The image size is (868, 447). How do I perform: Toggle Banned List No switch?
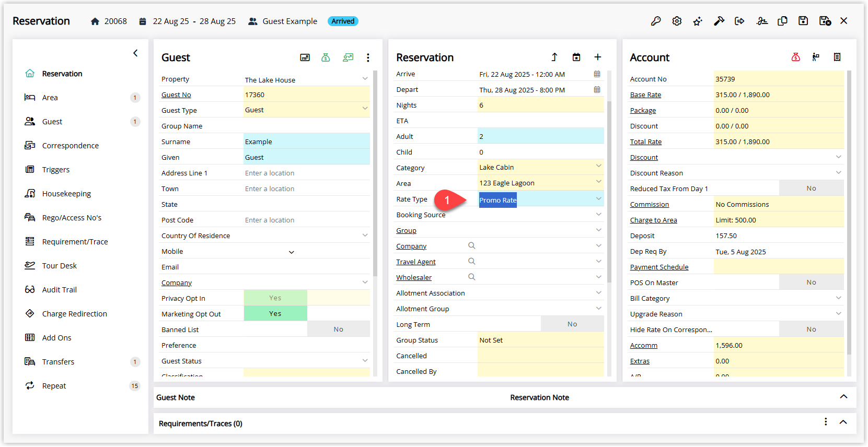pos(339,329)
